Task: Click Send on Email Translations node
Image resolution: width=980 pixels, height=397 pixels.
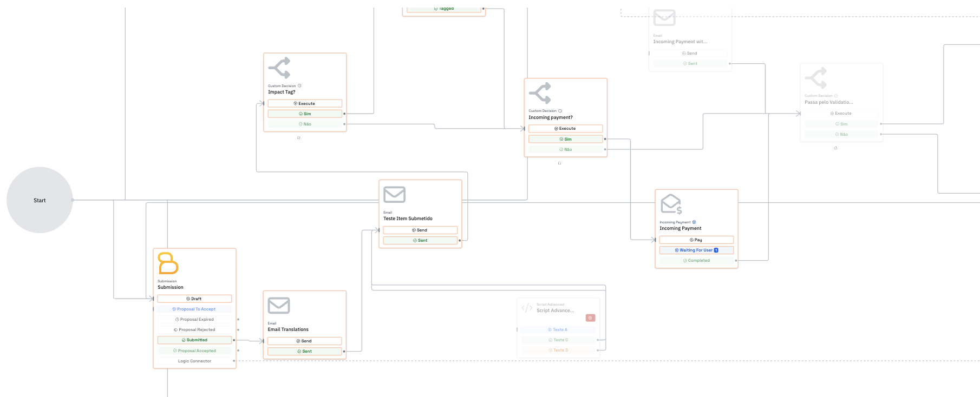Action: tap(304, 341)
